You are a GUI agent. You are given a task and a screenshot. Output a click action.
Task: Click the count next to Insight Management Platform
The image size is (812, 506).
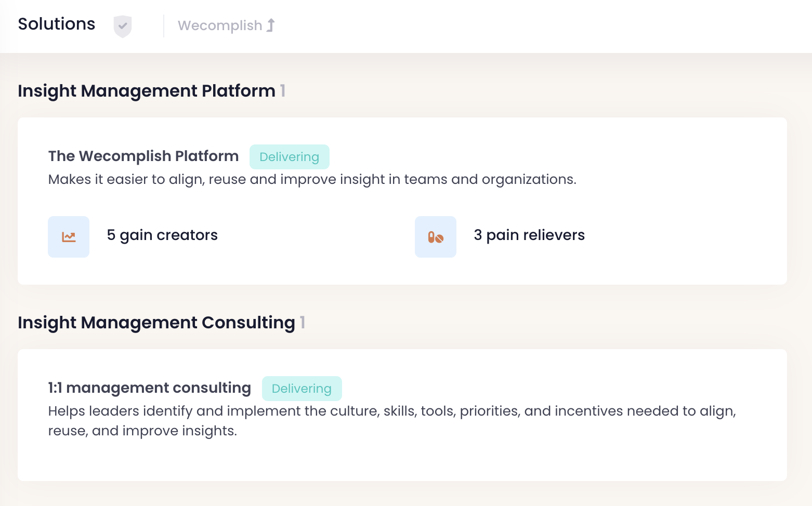pos(283,91)
